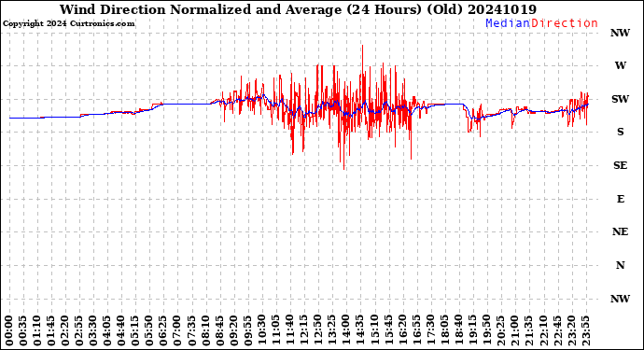Click the 11:05 time axis label

pyautogui.click(x=275, y=331)
